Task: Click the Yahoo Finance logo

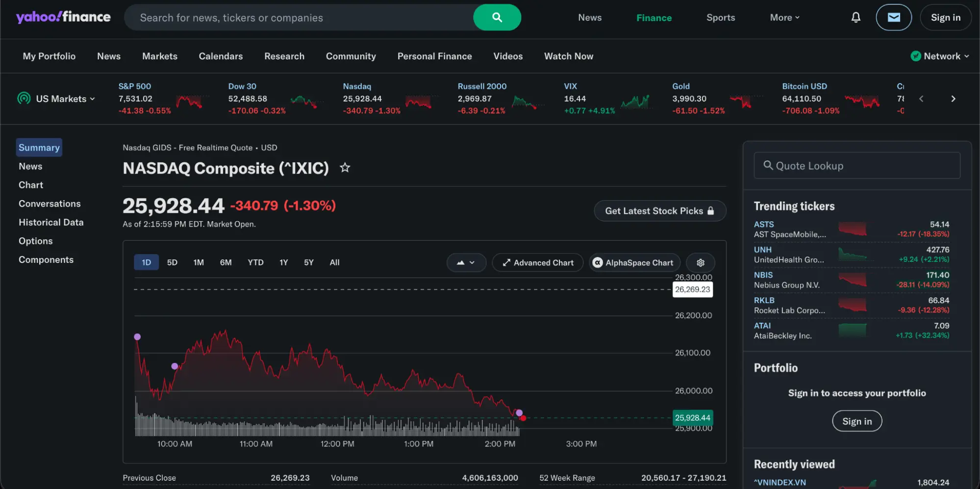Action: click(x=63, y=17)
